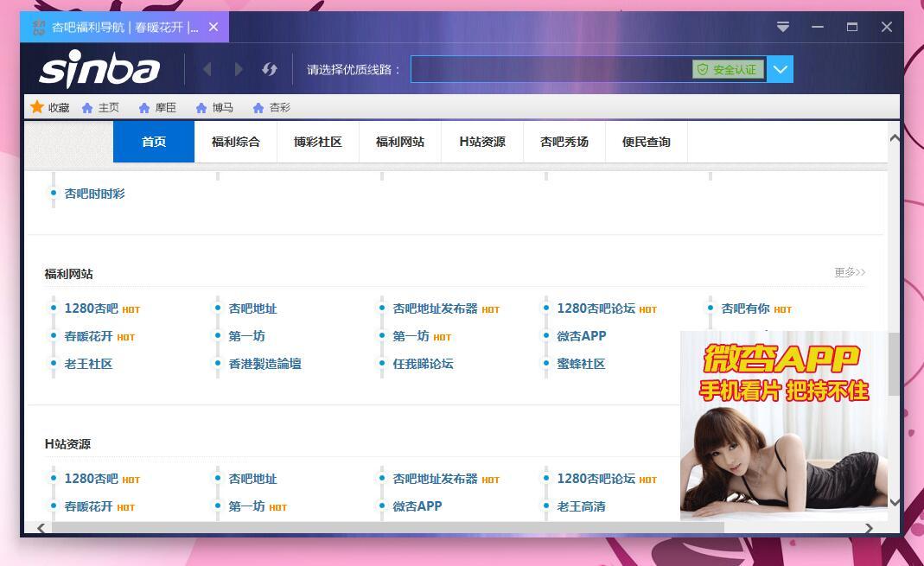
Task: Open 杏吧有你 link in 福利网站
Action: click(x=745, y=308)
